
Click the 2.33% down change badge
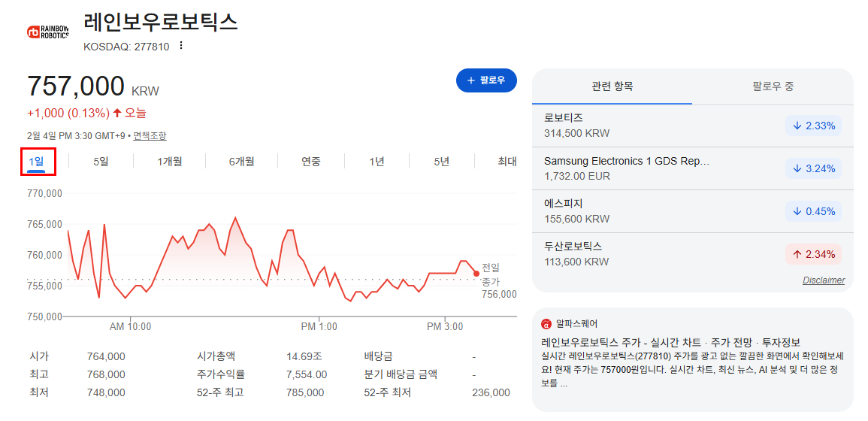[x=813, y=126]
